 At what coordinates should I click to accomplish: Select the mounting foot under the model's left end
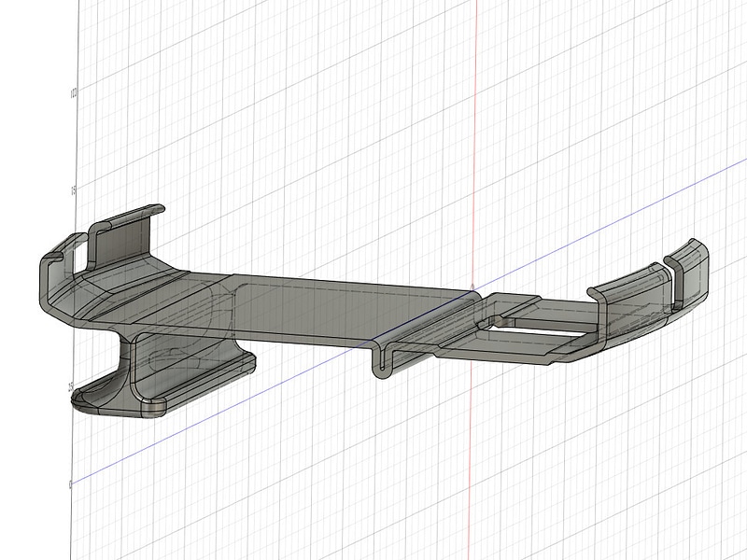point(162,375)
